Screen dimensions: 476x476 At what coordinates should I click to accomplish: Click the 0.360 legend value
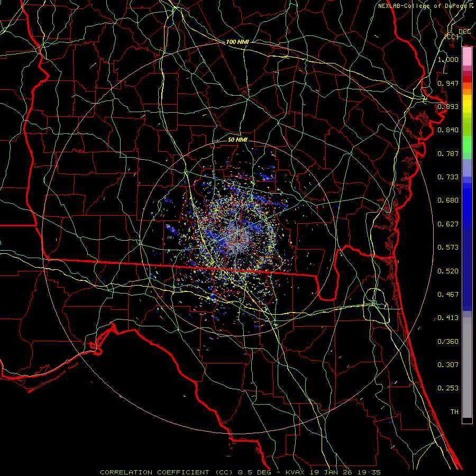448,342
